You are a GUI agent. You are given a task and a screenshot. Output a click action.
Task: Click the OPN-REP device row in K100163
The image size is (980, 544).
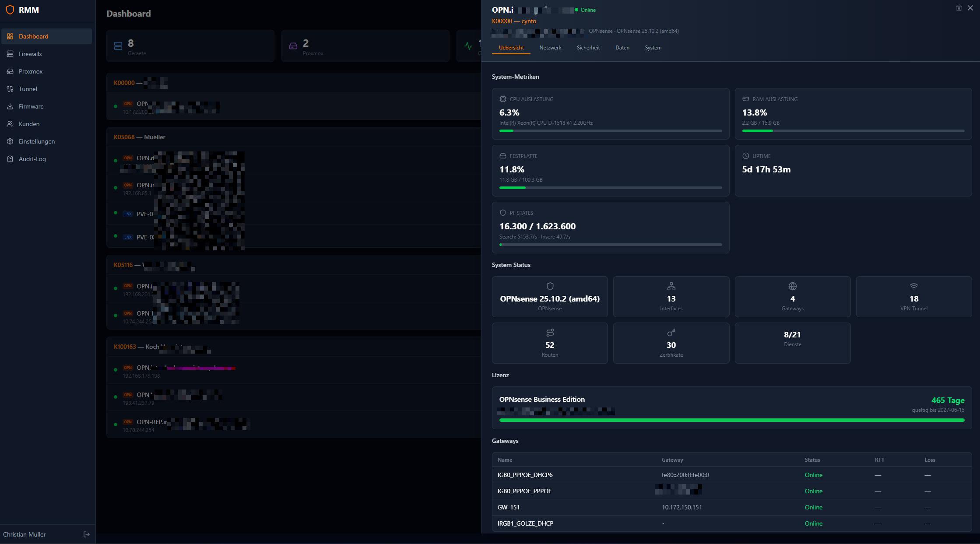[294, 425]
